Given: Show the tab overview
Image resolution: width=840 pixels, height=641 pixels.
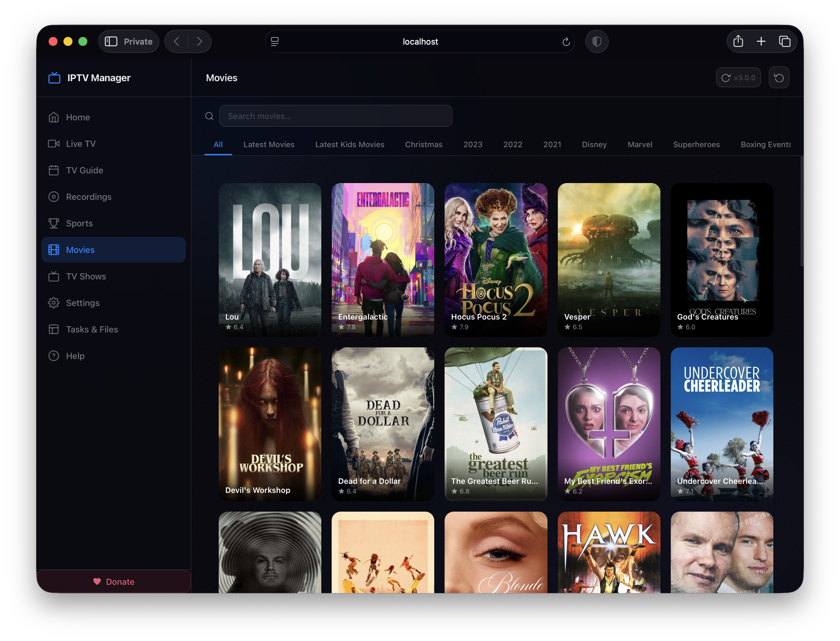Looking at the screenshot, I should [x=784, y=42].
